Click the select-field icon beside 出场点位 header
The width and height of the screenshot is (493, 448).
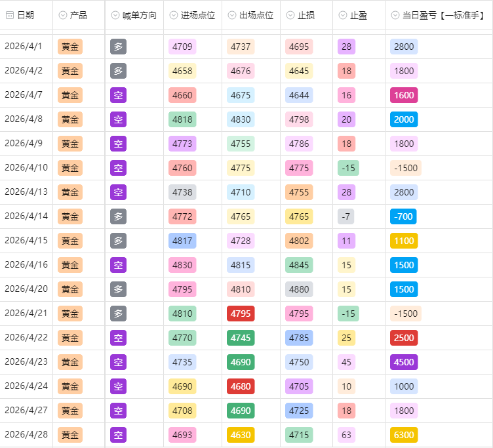pos(232,15)
